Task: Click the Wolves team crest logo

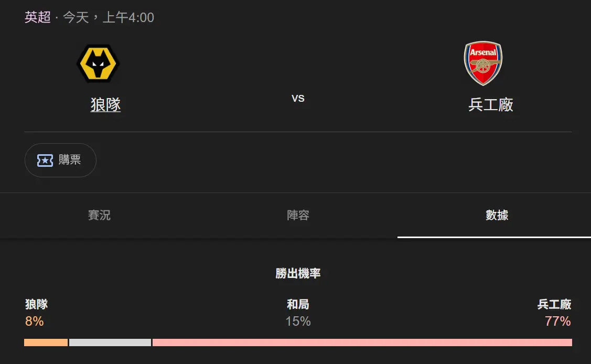Action: [98, 63]
